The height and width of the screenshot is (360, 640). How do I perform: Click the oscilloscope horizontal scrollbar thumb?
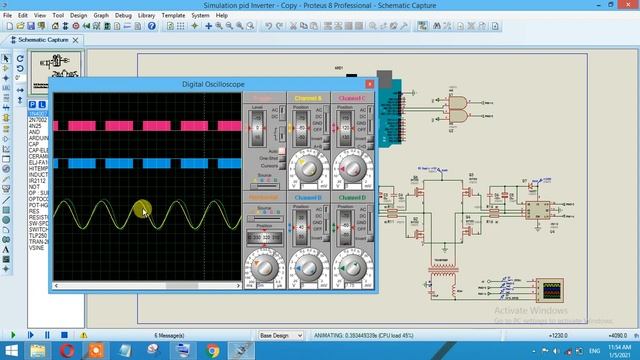point(182,286)
